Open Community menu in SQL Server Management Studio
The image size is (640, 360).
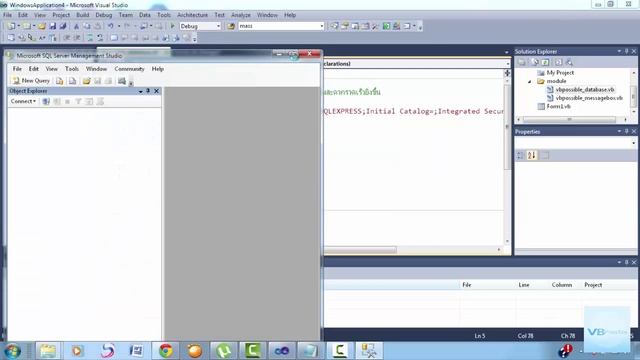tap(129, 69)
